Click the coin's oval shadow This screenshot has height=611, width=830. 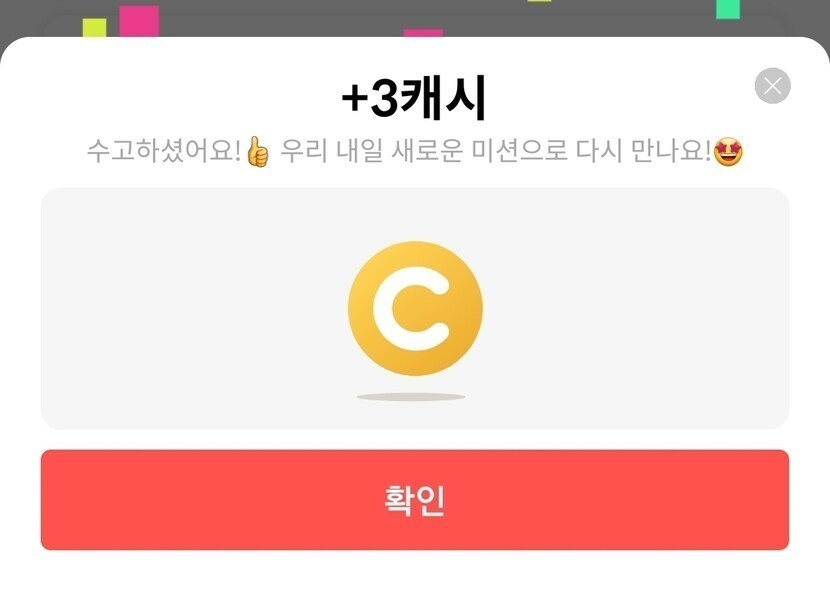[411, 397]
